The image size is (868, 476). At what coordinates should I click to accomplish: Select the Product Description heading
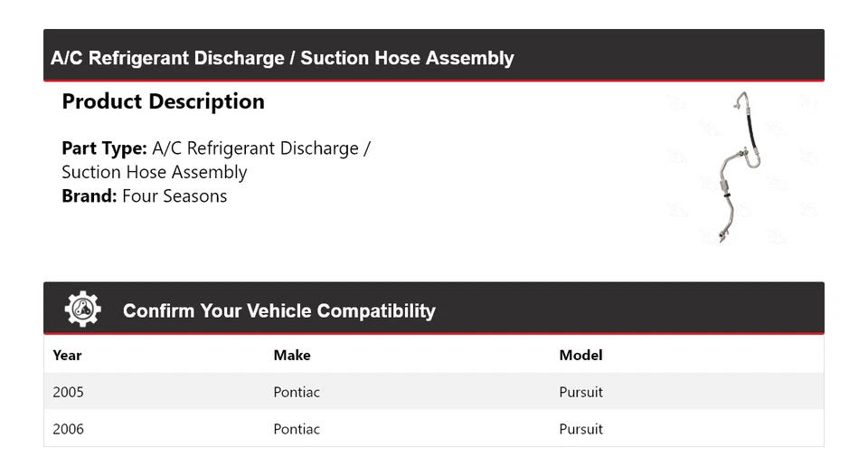(x=163, y=101)
